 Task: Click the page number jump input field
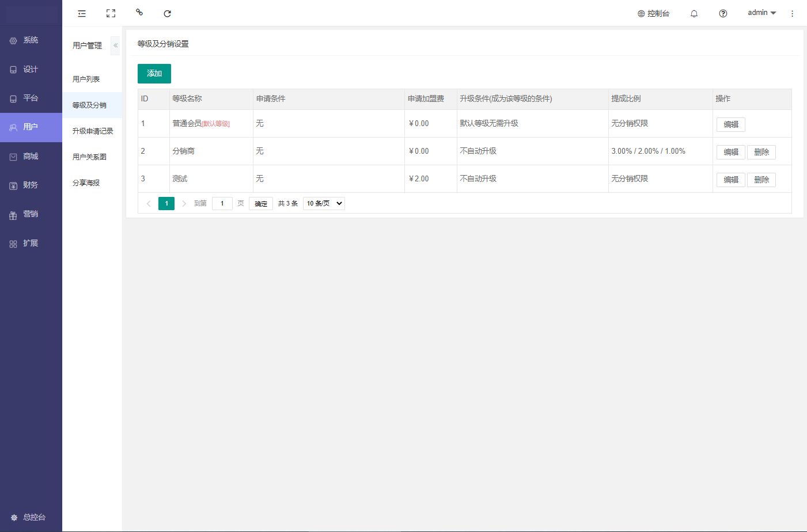[222, 203]
